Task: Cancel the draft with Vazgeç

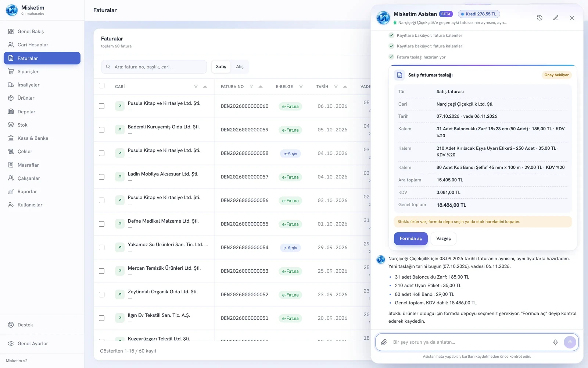Action: pos(444,238)
